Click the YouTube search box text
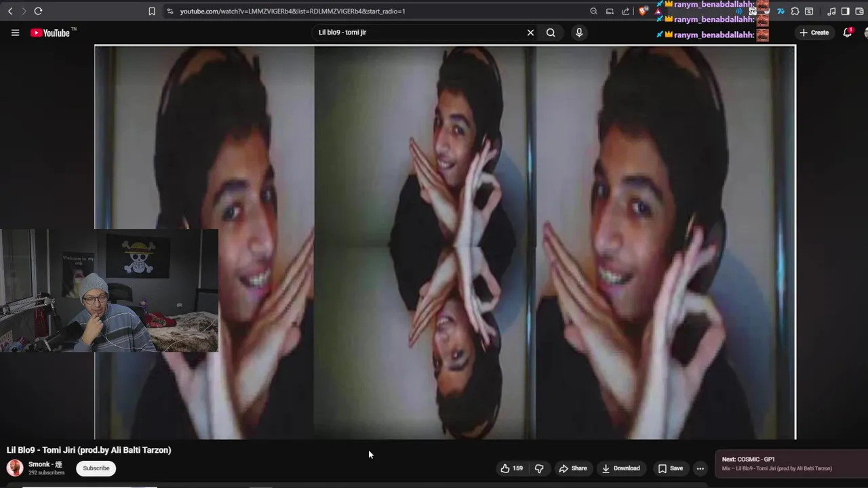868x488 pixels. pos(342,32)
